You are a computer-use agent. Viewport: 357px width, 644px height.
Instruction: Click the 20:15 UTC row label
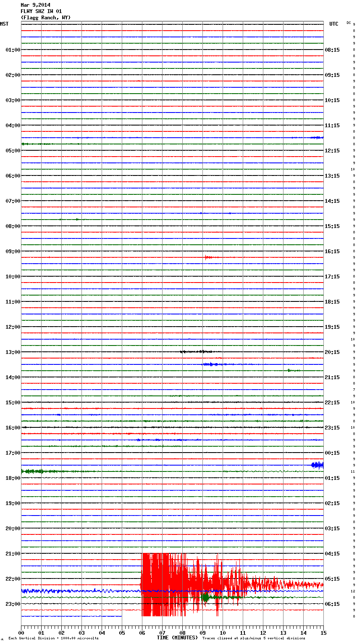tap(332, 352)
